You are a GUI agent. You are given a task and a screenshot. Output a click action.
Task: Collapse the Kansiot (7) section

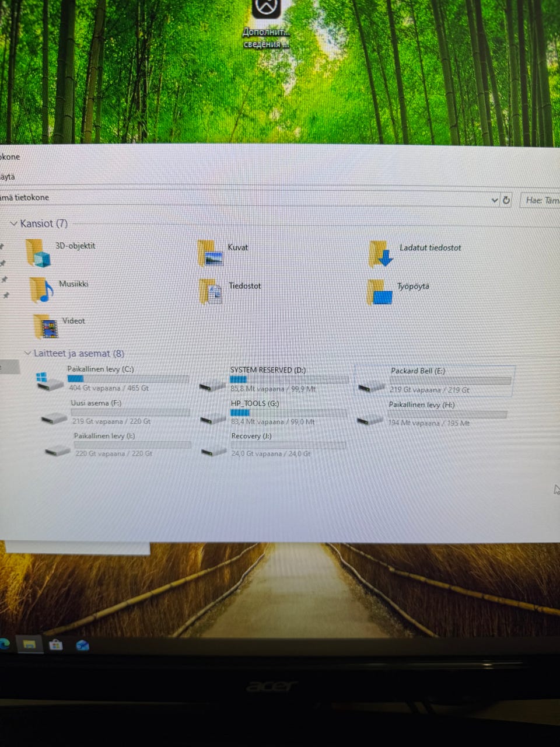pos(14,224)
